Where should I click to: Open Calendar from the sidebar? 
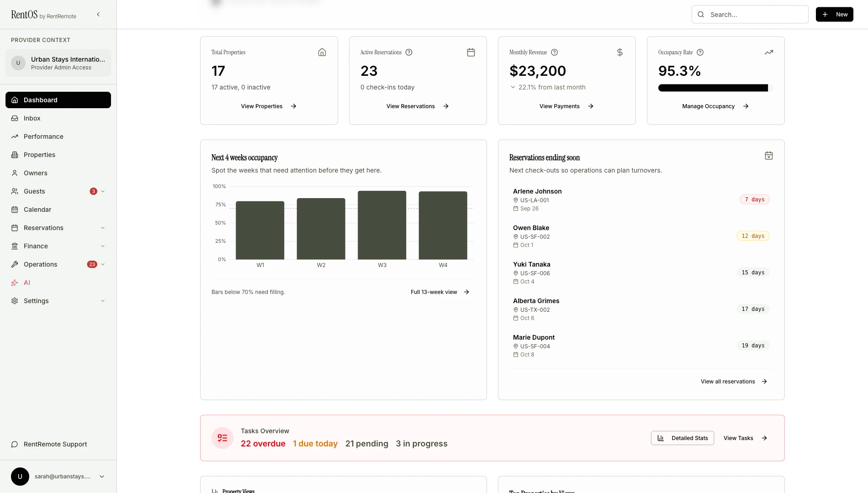58,210
